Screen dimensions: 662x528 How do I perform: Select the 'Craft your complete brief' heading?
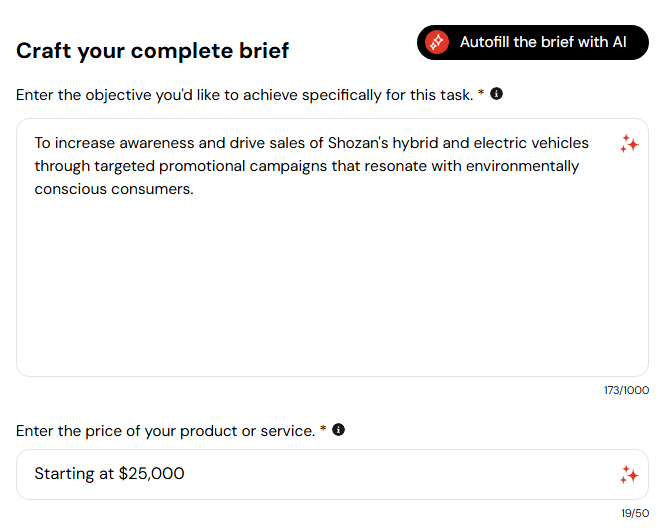[152, 51]
